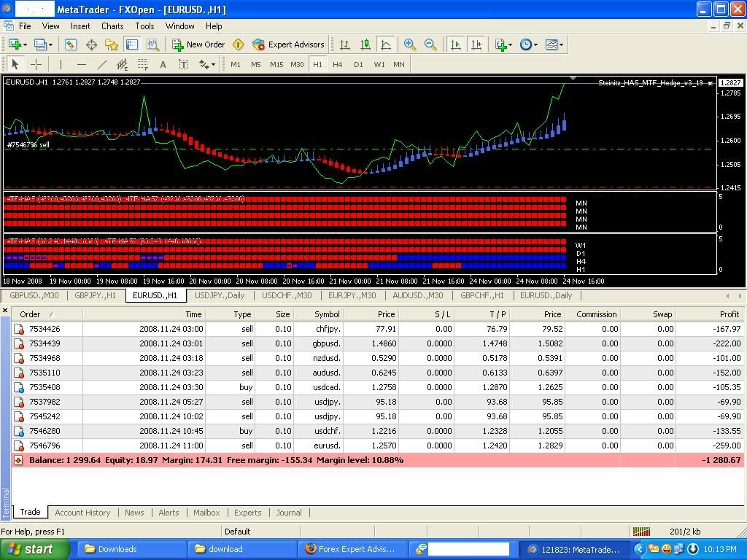The width and height of the screenshot is (747, 560).
Task: Show the Navigator panel star-folder icon
Action: point(112,44)
